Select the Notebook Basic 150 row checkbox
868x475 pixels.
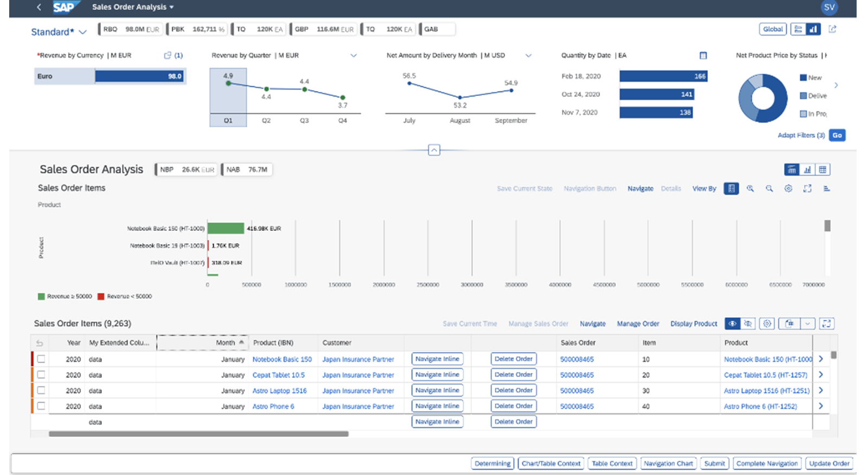(x=41, y=359)
